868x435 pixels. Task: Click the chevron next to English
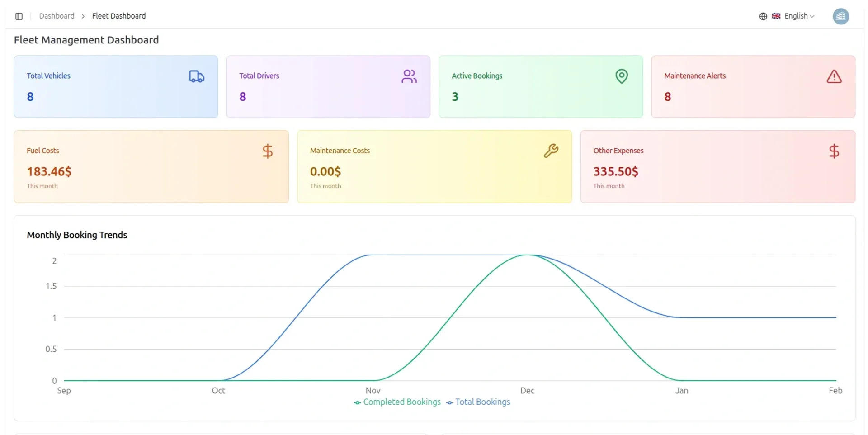pyautogui.click(x=812, y=16)
